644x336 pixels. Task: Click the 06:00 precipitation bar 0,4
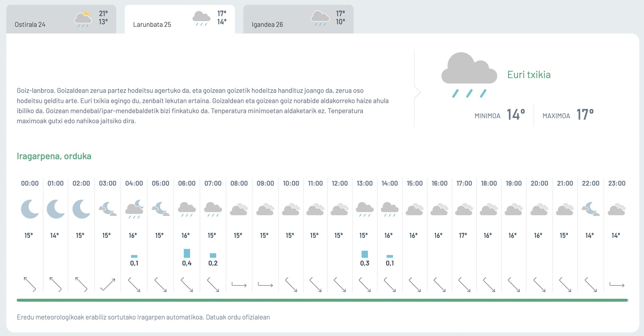click(187, 253)
